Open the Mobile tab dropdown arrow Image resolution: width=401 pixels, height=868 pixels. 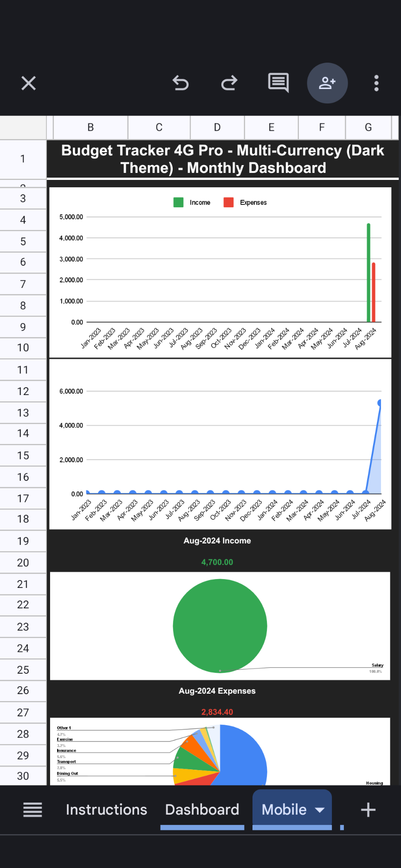tap(320, 810)
